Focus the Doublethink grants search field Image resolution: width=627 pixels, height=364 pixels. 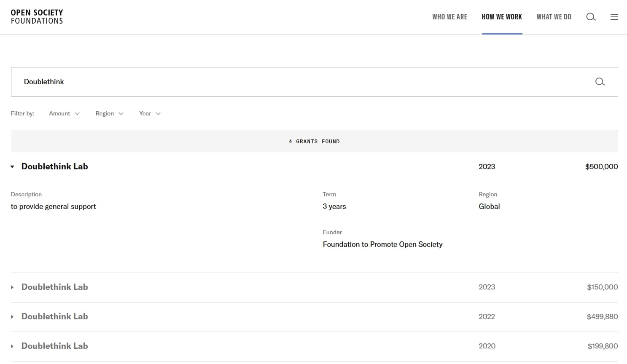[x=314, y=82]
